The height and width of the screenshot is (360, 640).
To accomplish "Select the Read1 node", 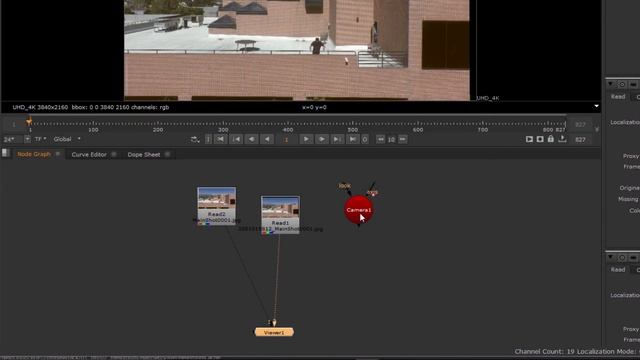I will pyautogui.click(x=280, y=214).
